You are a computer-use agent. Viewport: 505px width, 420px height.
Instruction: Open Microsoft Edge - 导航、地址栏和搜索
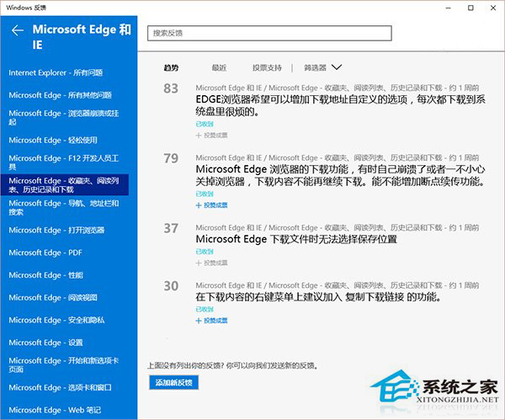coord(64,207)
